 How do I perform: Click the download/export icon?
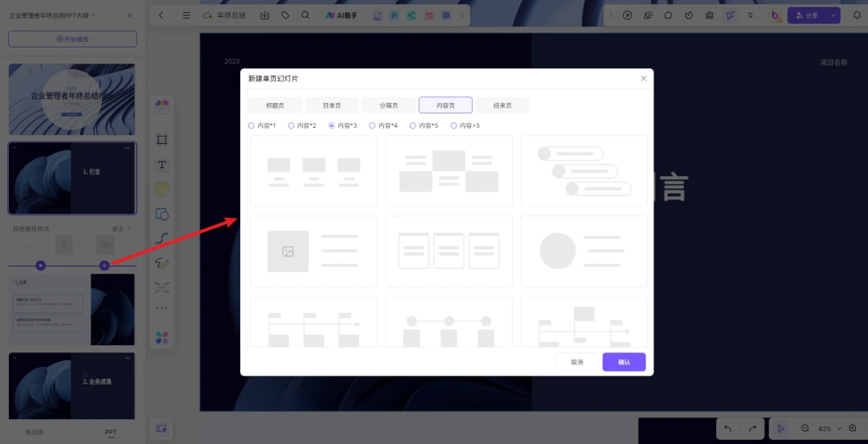[264, 15]
